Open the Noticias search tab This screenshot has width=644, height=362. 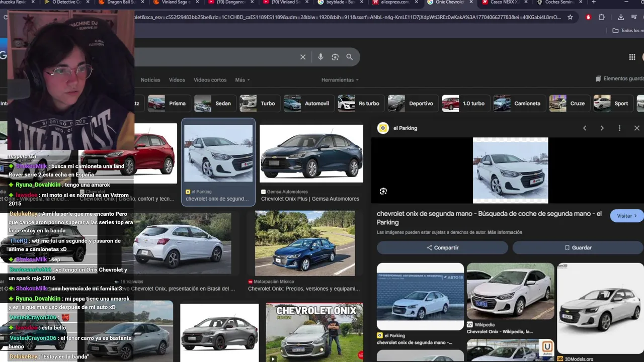click(150, 80)
